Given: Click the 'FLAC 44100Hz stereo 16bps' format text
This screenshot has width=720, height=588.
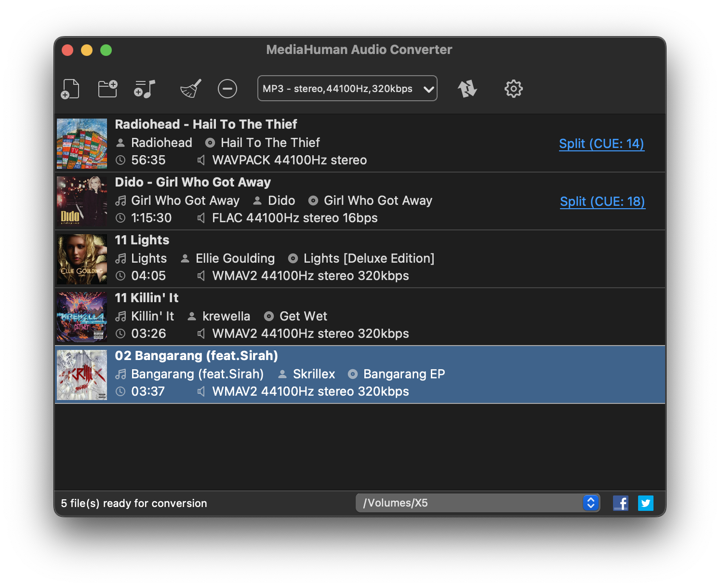Looking at the screenshot, I should tap(294, 218).
